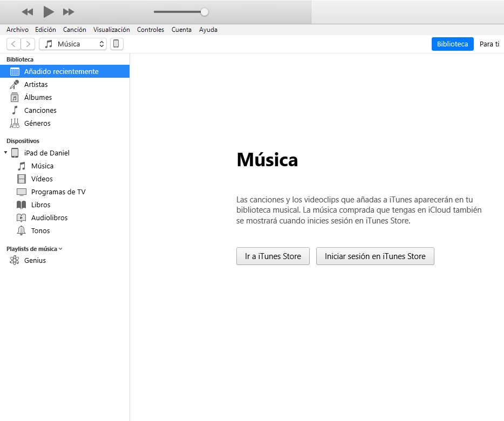Click the Play button
This screenshot has width=504, height=421.
[49, 12]
